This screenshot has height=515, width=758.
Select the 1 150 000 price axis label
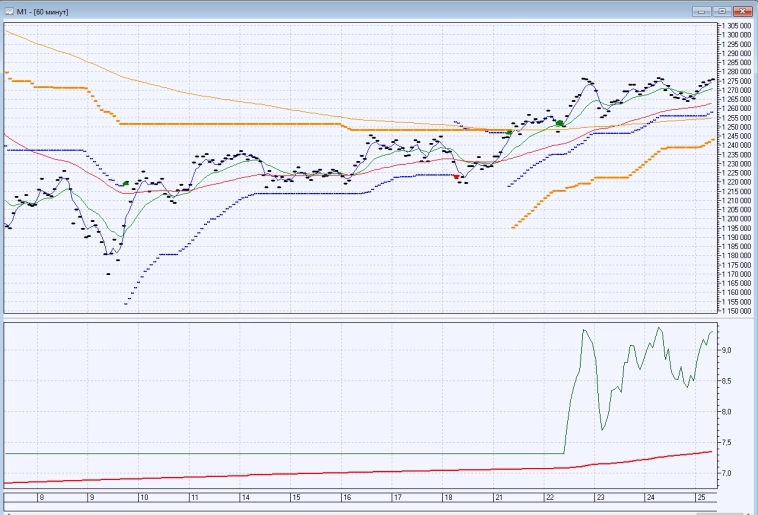click(x=735, y=311)
